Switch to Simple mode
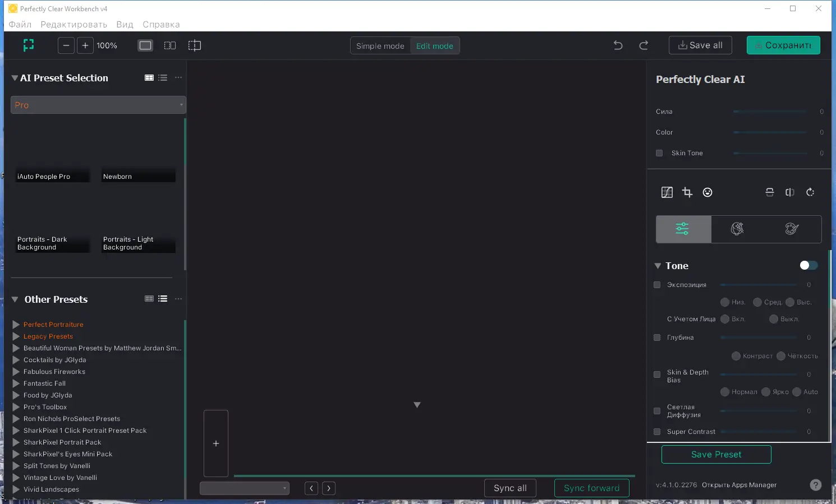The image size is (836, 504). [380, 45]
